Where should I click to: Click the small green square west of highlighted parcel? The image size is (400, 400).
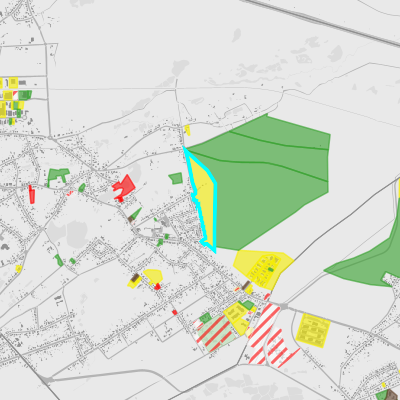coord(176,178)
